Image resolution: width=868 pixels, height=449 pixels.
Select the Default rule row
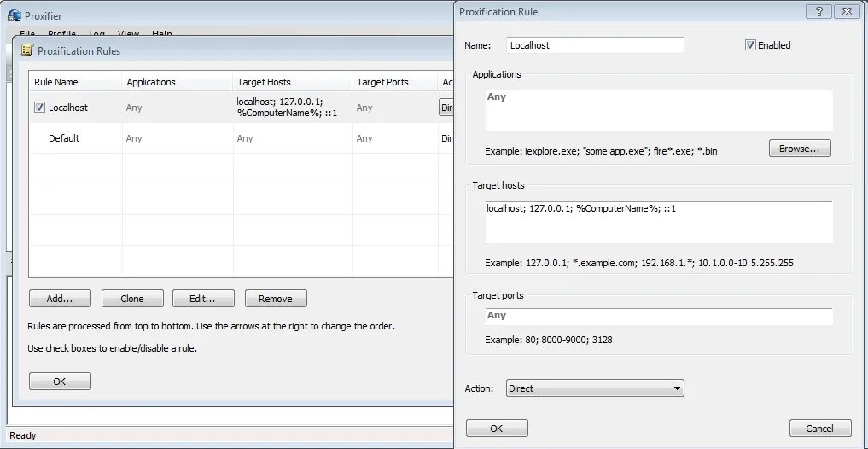pos(242,138)
